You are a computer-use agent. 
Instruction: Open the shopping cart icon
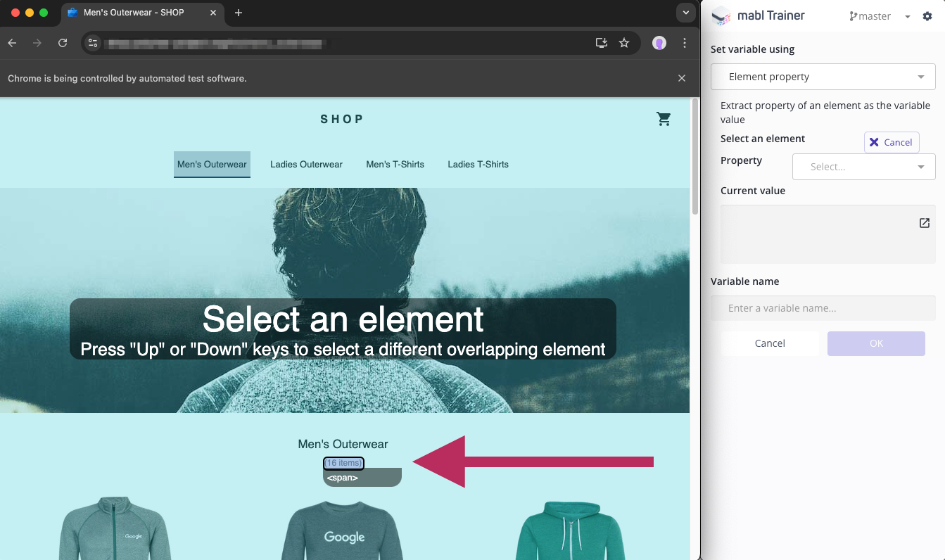tap(663, 120)
